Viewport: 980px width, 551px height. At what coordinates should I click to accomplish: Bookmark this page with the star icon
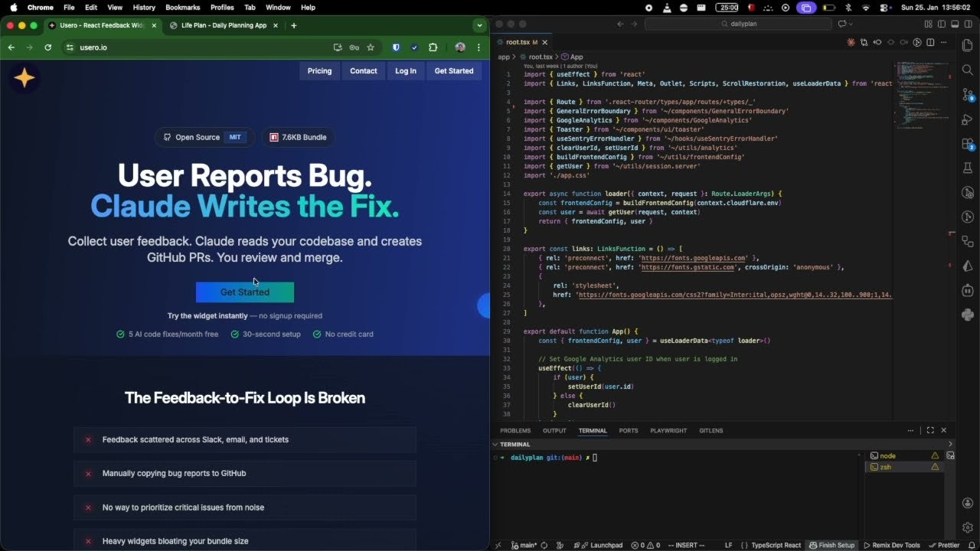[x=371, y=47]
